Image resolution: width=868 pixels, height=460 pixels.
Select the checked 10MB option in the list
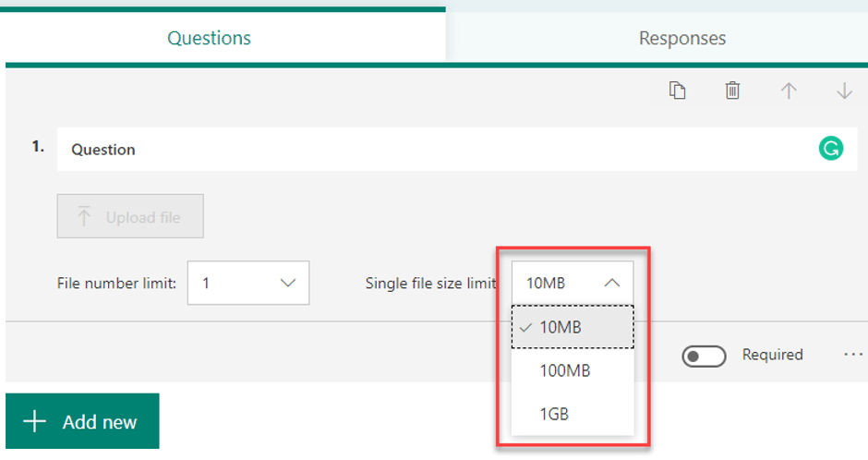573,327
